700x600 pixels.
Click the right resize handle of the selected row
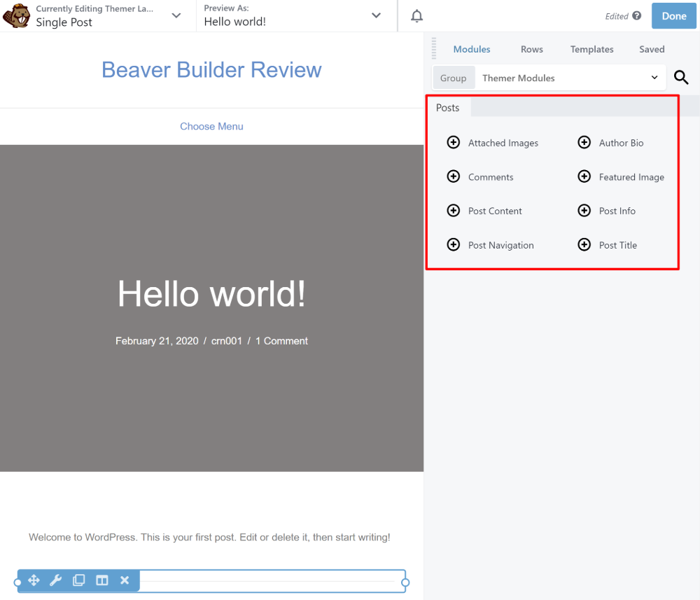[405, 582]
